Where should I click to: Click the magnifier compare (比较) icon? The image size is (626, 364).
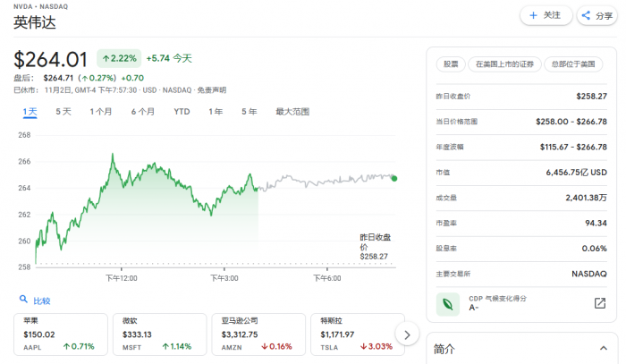click(x=23, y=301)
